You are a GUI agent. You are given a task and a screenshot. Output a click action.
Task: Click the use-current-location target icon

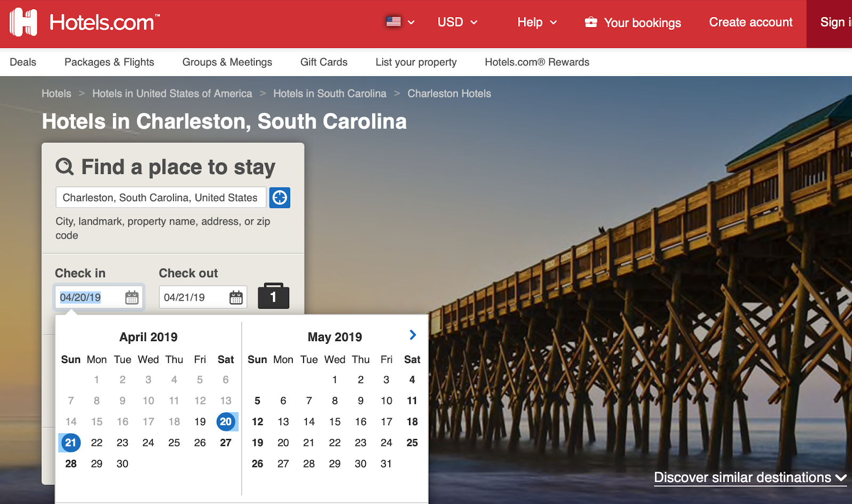[x=279, y=197]
